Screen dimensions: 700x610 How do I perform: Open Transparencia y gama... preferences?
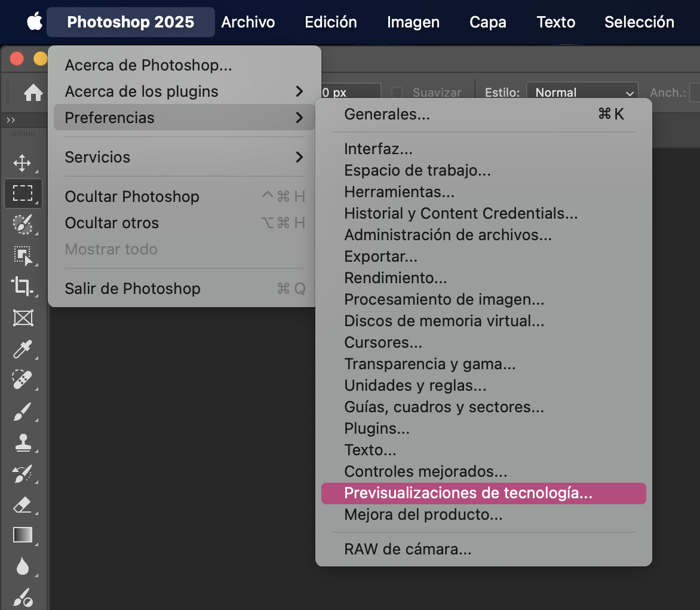click(x=483, y=364)
